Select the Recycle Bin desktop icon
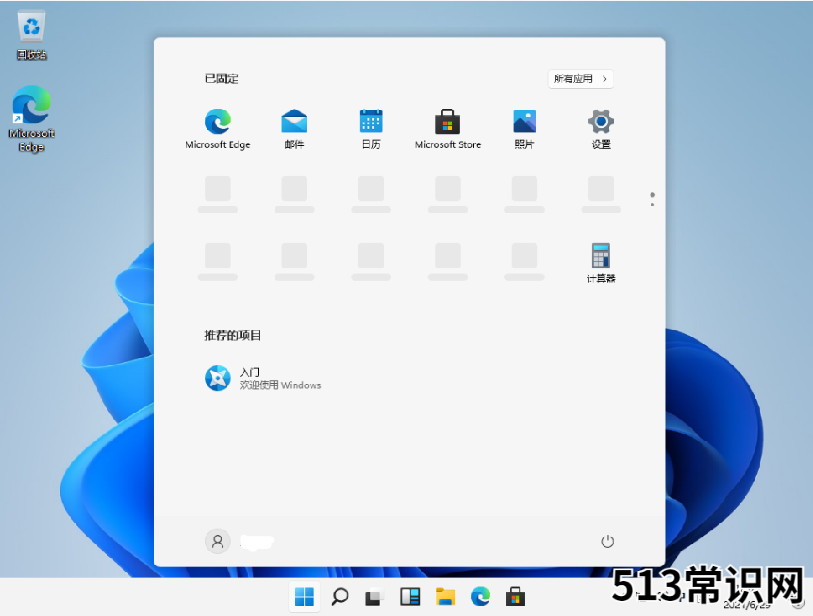The height and width of the screenshot is (616, 813). pyautogui.click(x=32, y=35)
